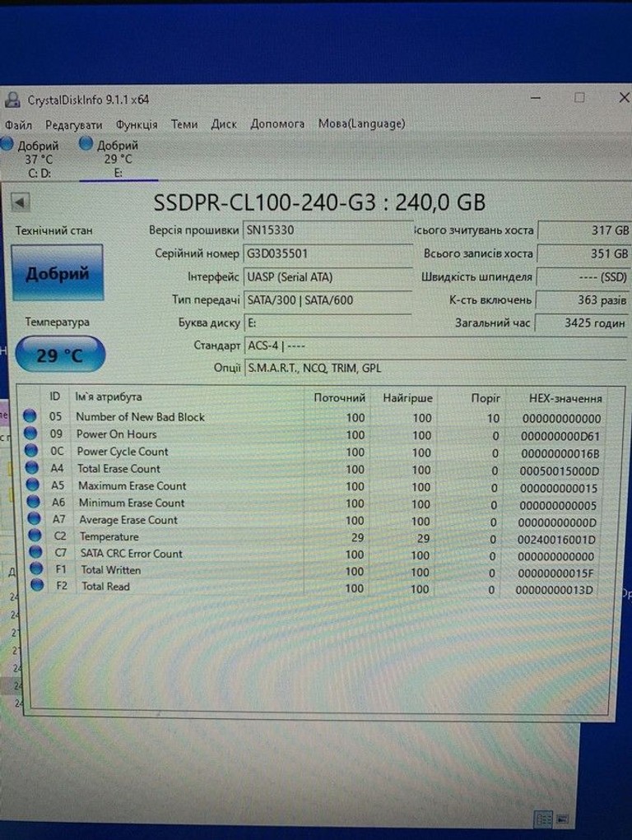This screenshot has width=632, height=840.
Task: Click the CrystalDiskInfo title bar icon
Action: click(12, 100)
